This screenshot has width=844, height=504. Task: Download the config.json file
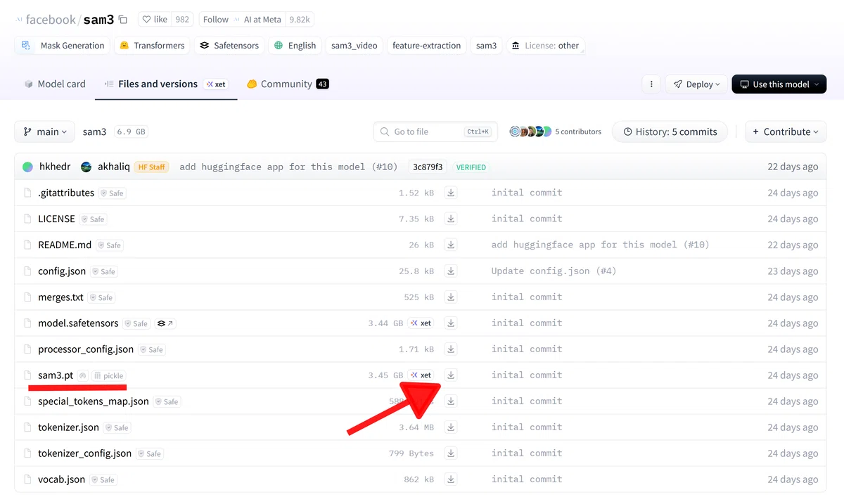tap(451, 271)
